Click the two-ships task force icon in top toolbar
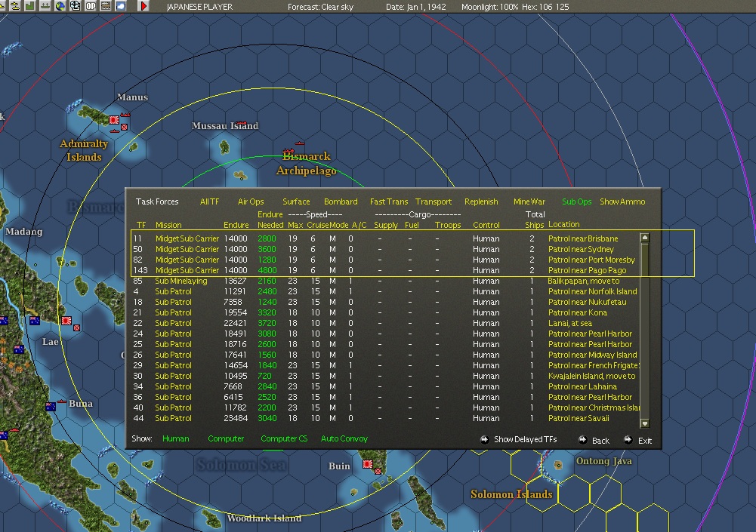The width and height of the screenshot is (756, 532). (x=15, y=6)
